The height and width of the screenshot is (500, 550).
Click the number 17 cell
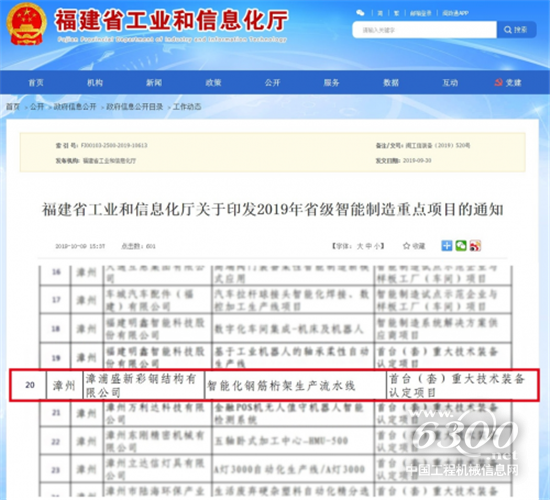tap(56, 300)
